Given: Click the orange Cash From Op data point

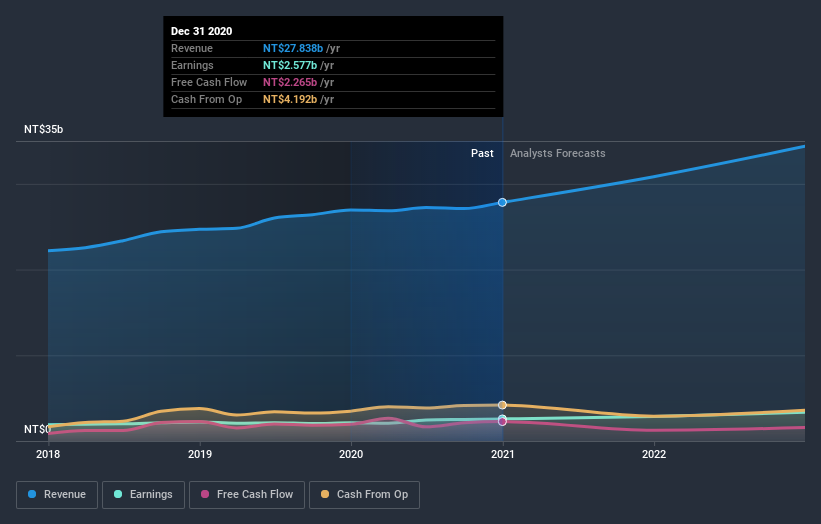Looking at the screenshot, I should coord(502,405).
